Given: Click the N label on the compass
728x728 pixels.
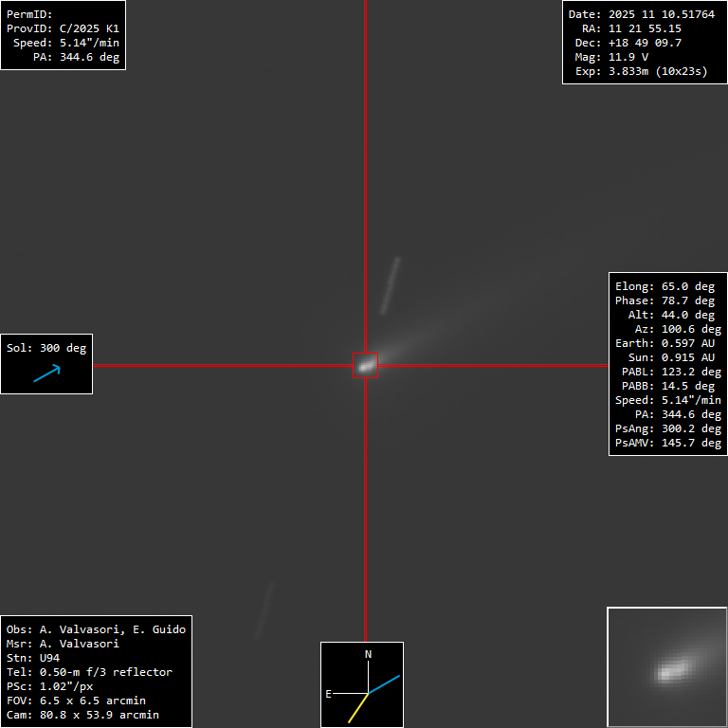Looking at the screenshot, I should [369, 655].
